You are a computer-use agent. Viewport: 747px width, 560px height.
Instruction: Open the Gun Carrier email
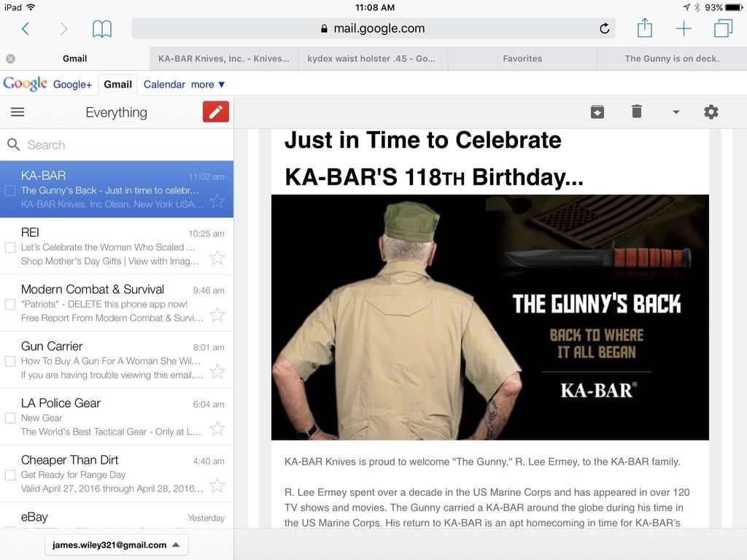click(117, 359)
